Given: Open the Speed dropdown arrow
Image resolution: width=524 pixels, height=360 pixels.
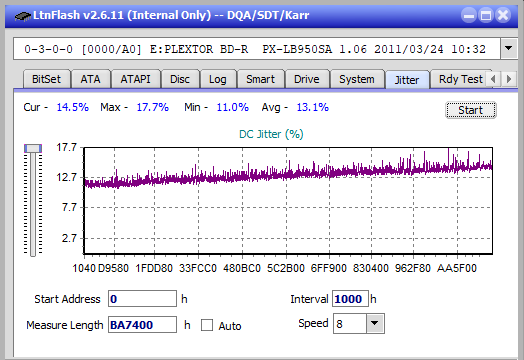Looking at the screenshot, I should coord(375,323).
